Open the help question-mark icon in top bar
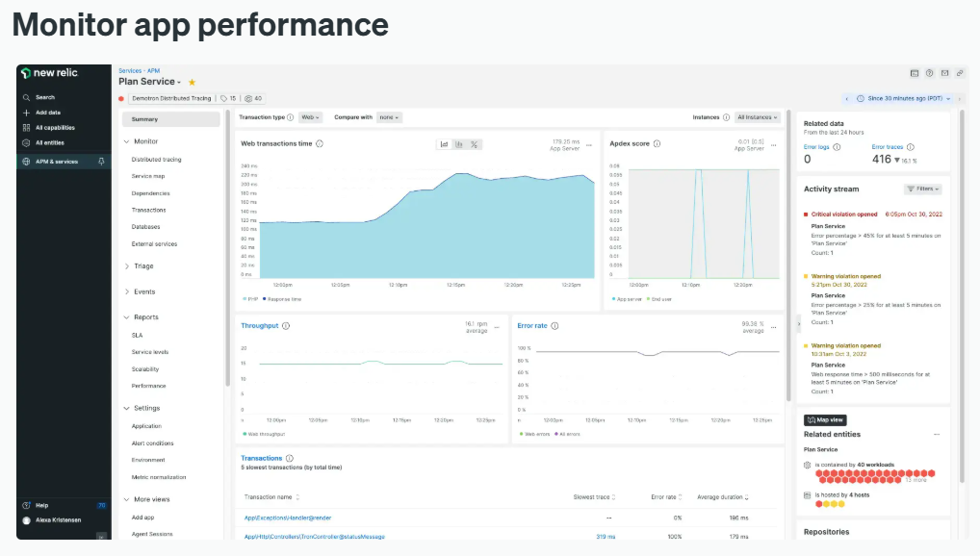The width and height of the screenshot is (980, 556). (929, 73)
